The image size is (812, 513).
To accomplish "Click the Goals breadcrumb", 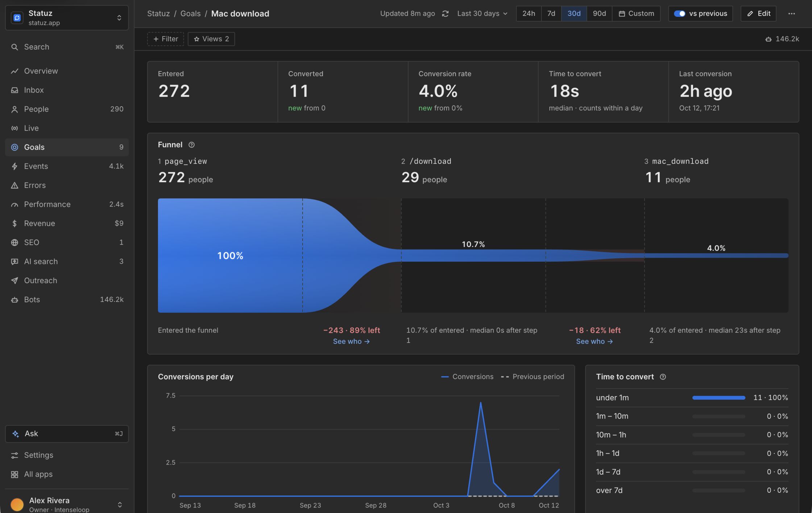I will 190,13.
